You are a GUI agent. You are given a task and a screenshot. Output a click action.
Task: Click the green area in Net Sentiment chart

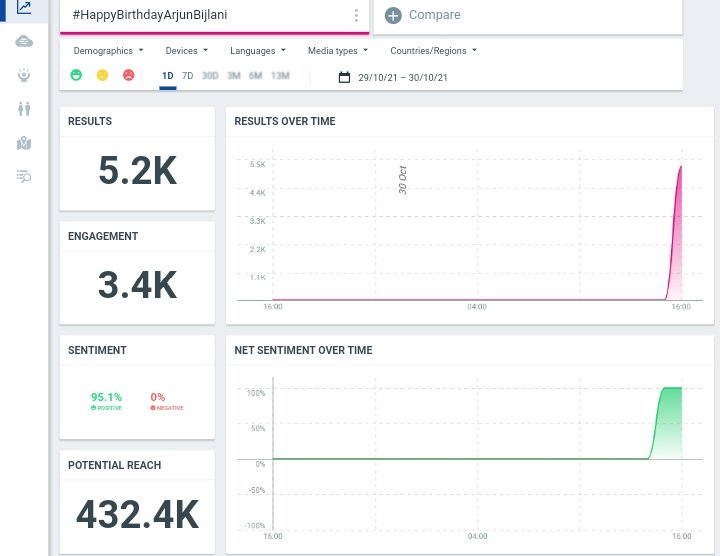[x=669, y=422]
